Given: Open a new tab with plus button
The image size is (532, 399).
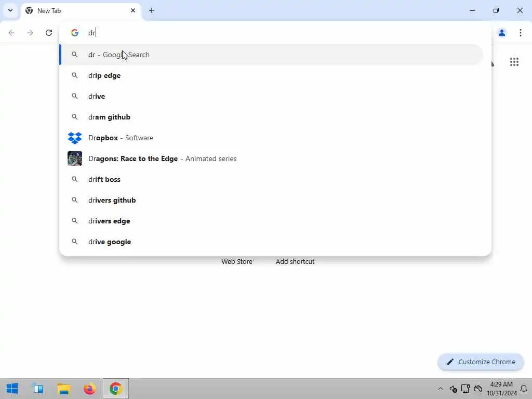Looking at the screenshot, I should tap(152, 10).
